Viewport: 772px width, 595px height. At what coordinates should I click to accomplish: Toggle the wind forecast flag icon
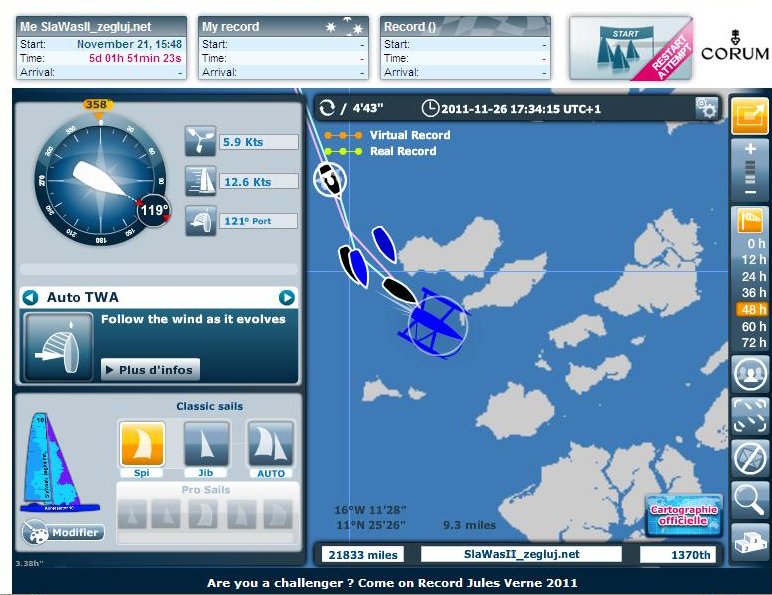click(x=749, y=220)
